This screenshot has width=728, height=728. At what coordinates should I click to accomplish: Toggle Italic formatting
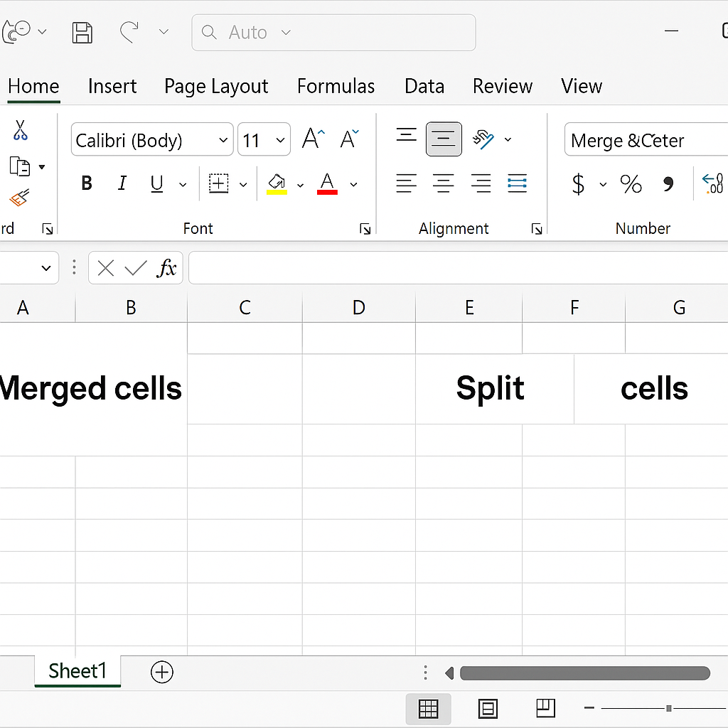(122, 183)
